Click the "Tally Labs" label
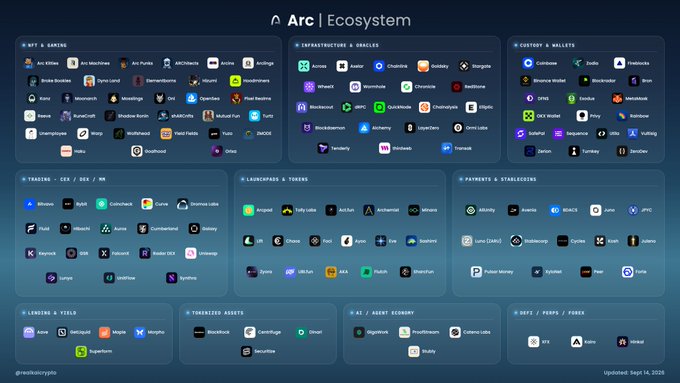 pyautogui.click(x=306, y=210)
